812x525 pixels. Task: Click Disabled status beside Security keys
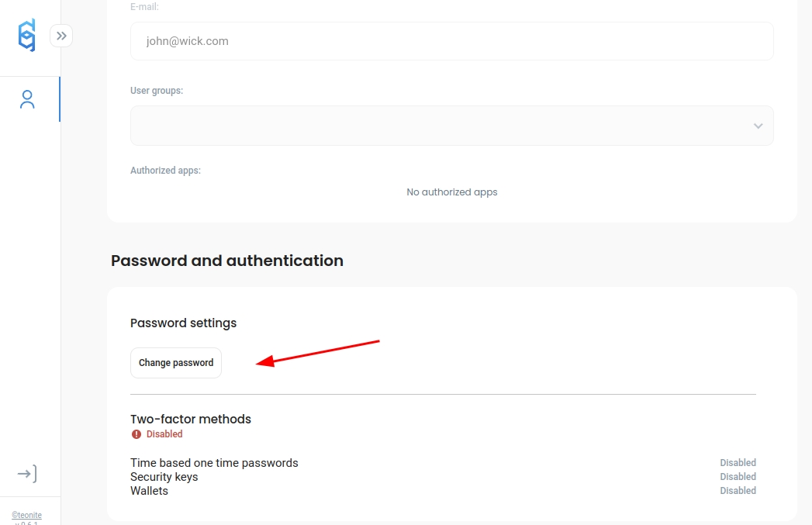coord(738,477)
